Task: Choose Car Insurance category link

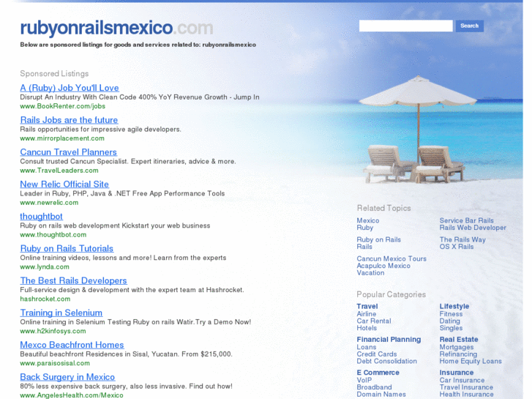Action: [462, 380]
